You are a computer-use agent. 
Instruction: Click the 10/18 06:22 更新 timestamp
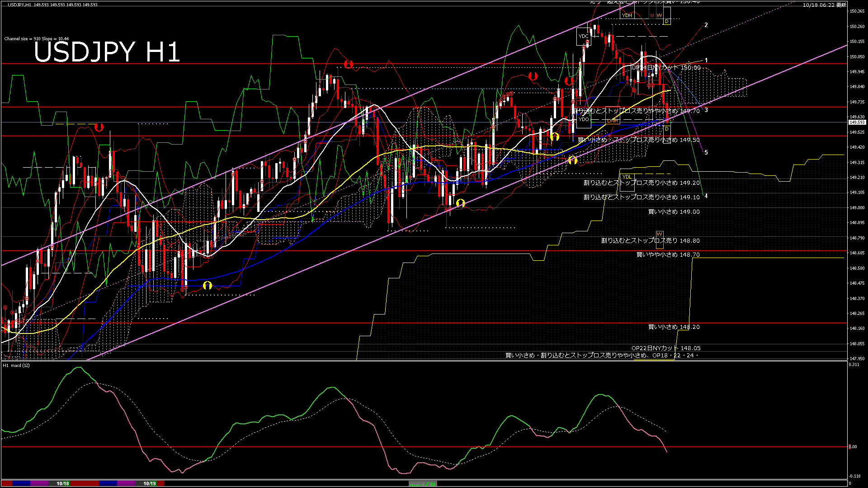click(824, 5)
